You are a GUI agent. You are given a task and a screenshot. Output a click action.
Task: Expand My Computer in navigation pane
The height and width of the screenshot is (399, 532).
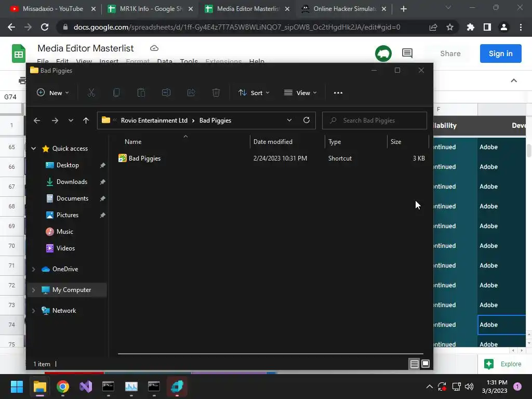pyautogui.click(x=34, y=290)
